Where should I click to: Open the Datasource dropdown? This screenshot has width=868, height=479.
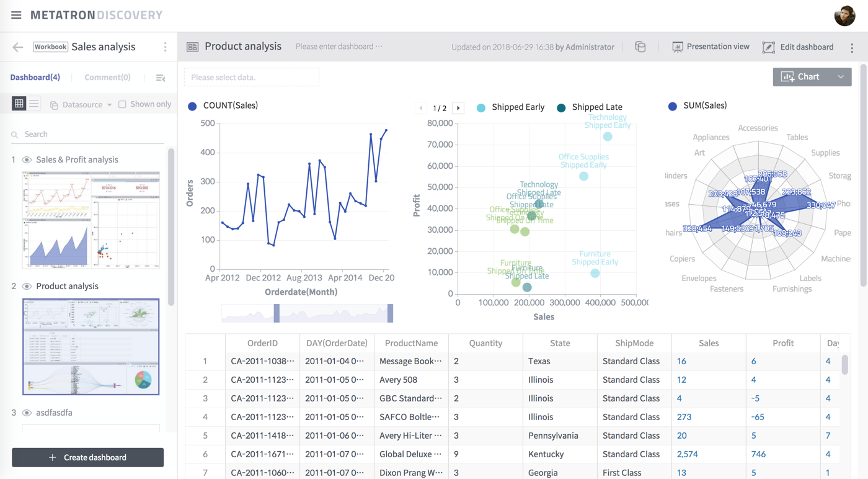(x=81, y=105)
